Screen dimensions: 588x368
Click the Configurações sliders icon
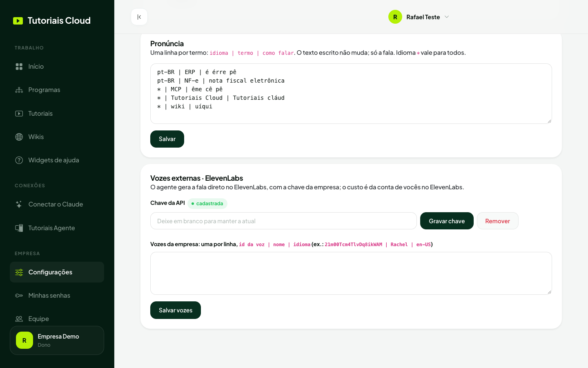click(19, 272)
